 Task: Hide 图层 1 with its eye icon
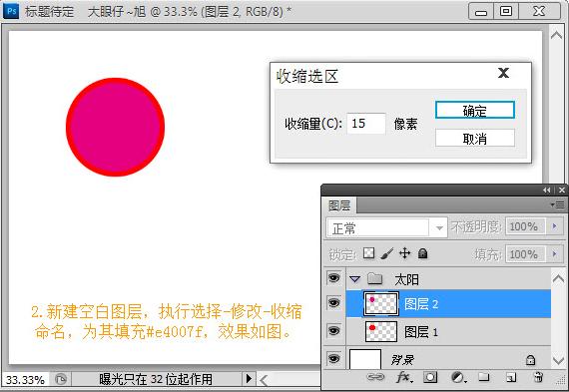coord(333,331)
